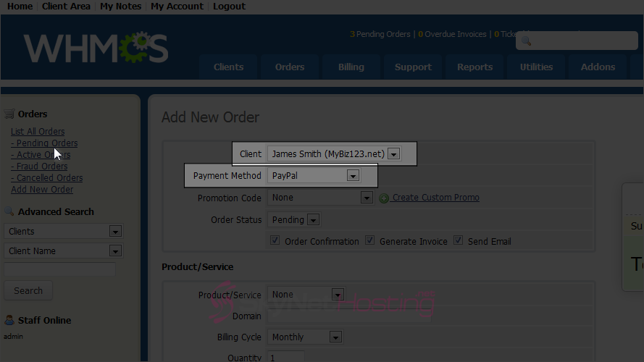The height and width of the screenshot is (362, 644).
Task: Open the Orders tab in main navigation
Action: tap(290, 67)
